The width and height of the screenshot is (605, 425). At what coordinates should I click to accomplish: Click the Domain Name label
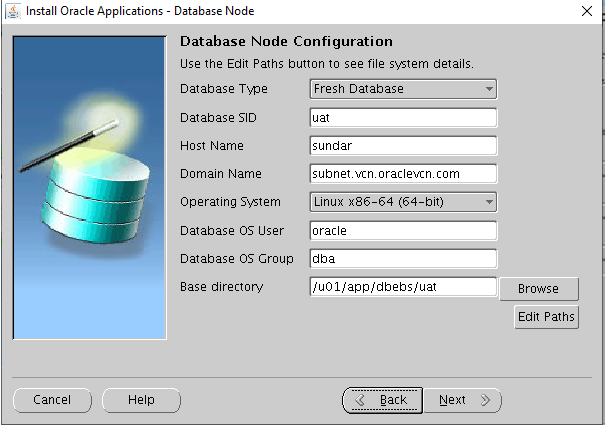pos(221,174)
